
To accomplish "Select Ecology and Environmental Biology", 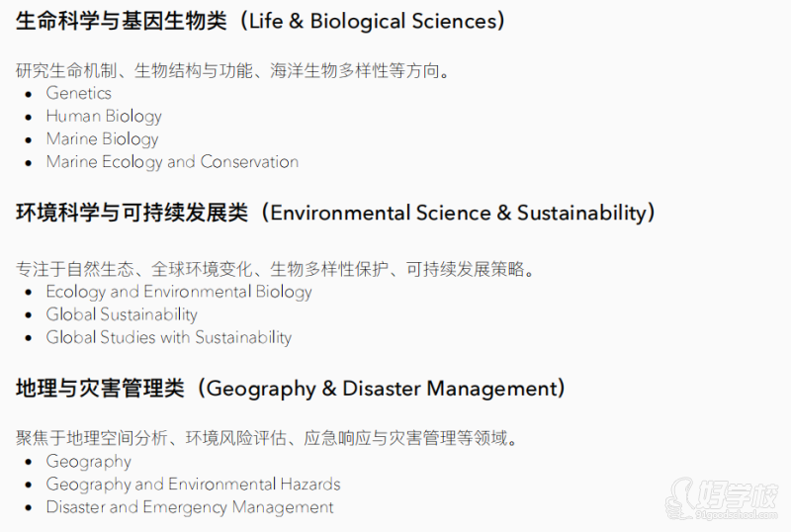I will [179, 292].
